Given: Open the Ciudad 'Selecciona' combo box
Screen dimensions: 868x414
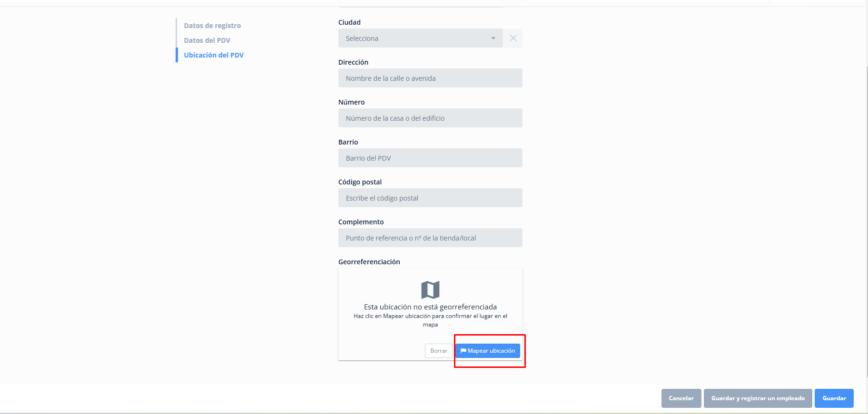Looking at the screenshot, I should click(414, 38).
